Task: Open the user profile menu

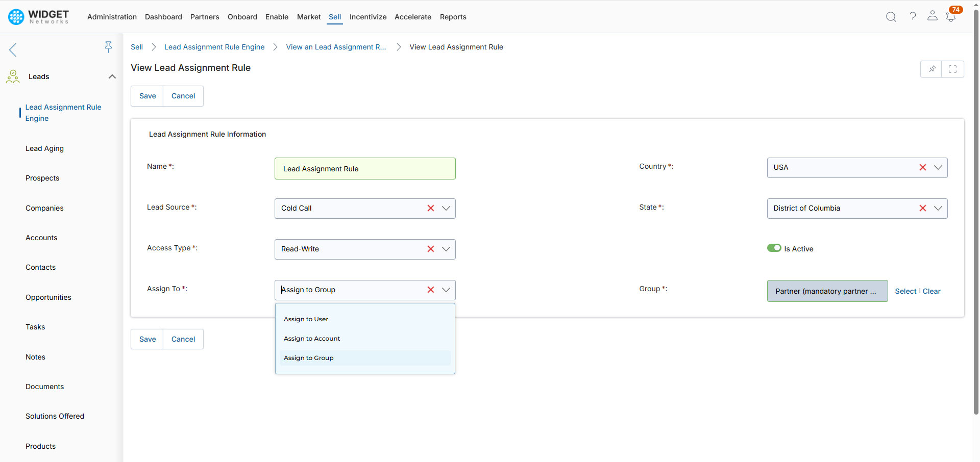Action: click(x=933, y=16)
